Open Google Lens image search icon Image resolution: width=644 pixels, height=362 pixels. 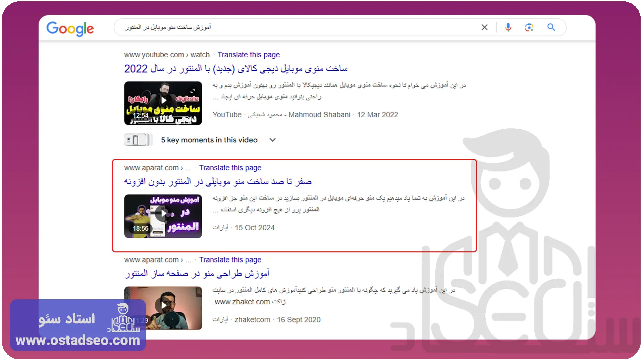[x=529, y=27]
